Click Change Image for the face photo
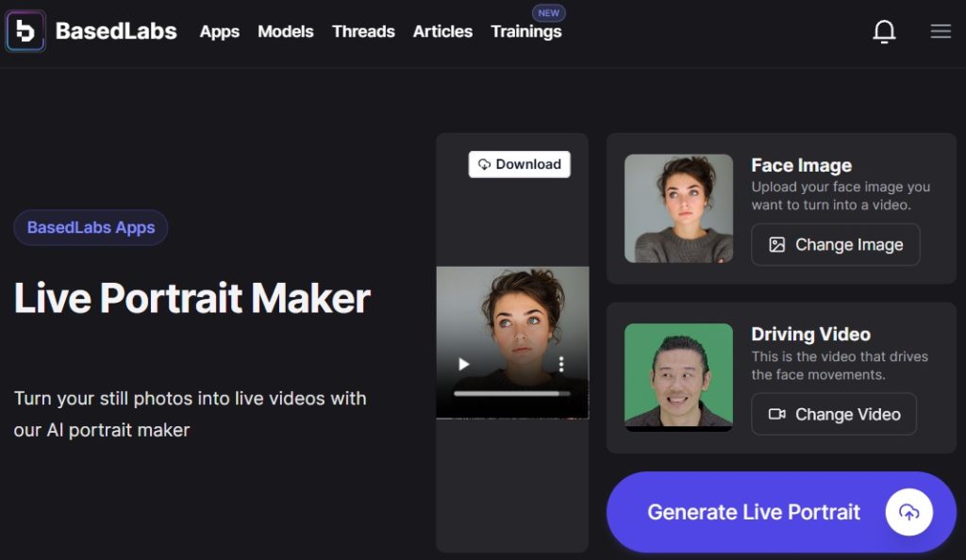Screen dimensions: 966x560 [835, 244]
